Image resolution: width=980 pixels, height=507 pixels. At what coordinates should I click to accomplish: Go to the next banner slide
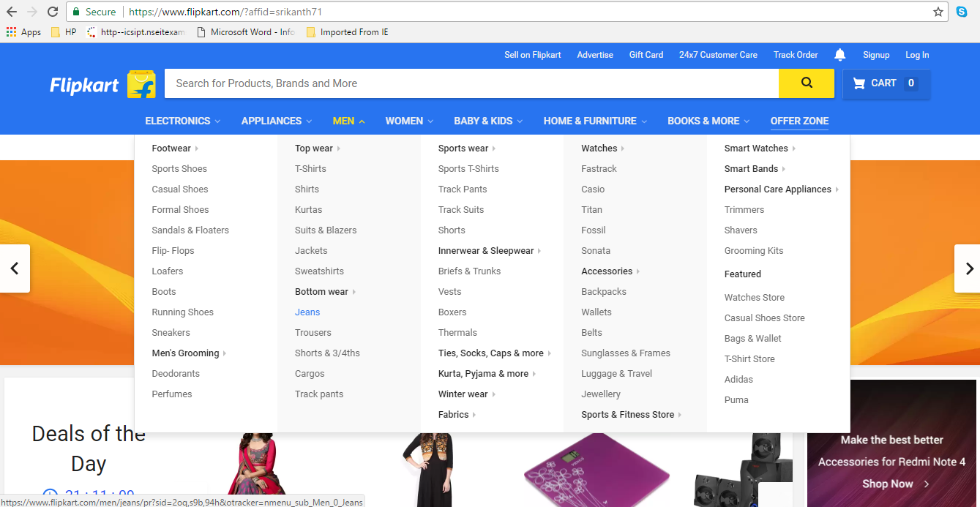tap(968, 268)
